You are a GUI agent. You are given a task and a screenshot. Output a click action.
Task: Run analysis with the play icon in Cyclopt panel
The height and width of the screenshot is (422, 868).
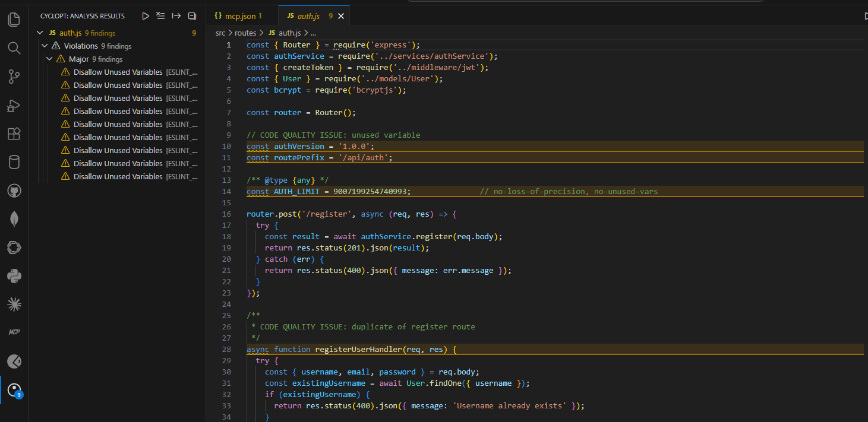[x=146, y=16]
